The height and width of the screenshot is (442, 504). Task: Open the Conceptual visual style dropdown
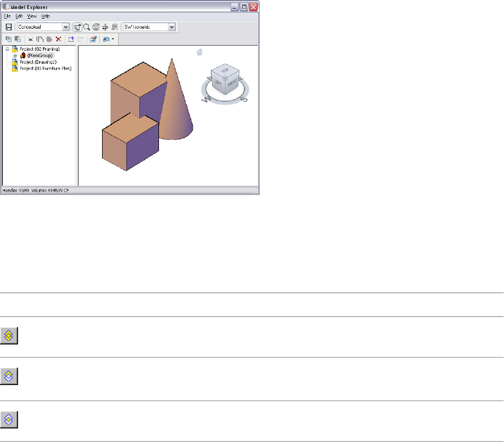click(65, 27)
